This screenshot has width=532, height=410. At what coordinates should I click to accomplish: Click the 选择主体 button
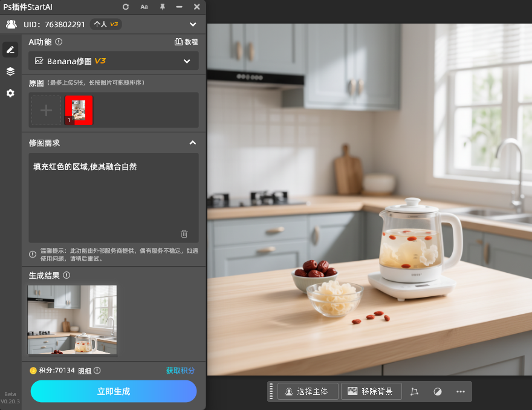point(308,391)
